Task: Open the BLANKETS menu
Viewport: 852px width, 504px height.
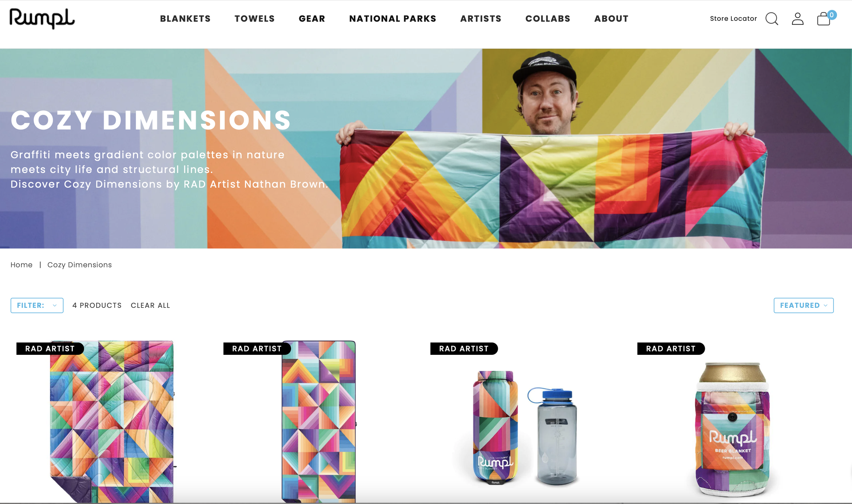Action: 185,19
